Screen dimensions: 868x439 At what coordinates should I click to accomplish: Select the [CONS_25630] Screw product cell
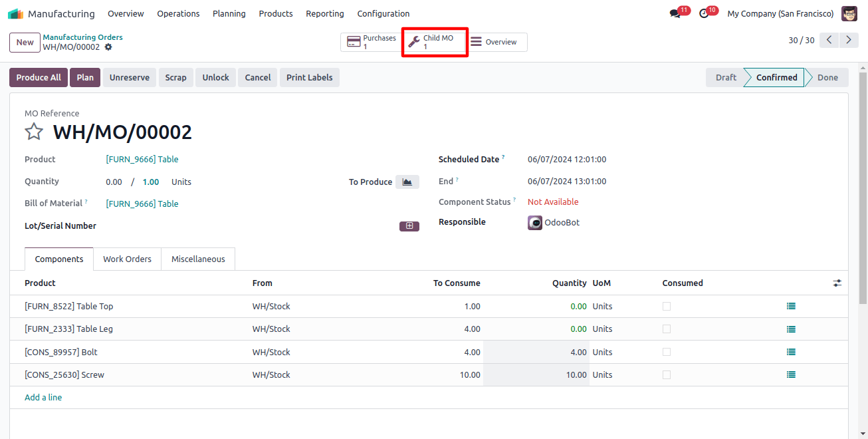click(64, 375)
